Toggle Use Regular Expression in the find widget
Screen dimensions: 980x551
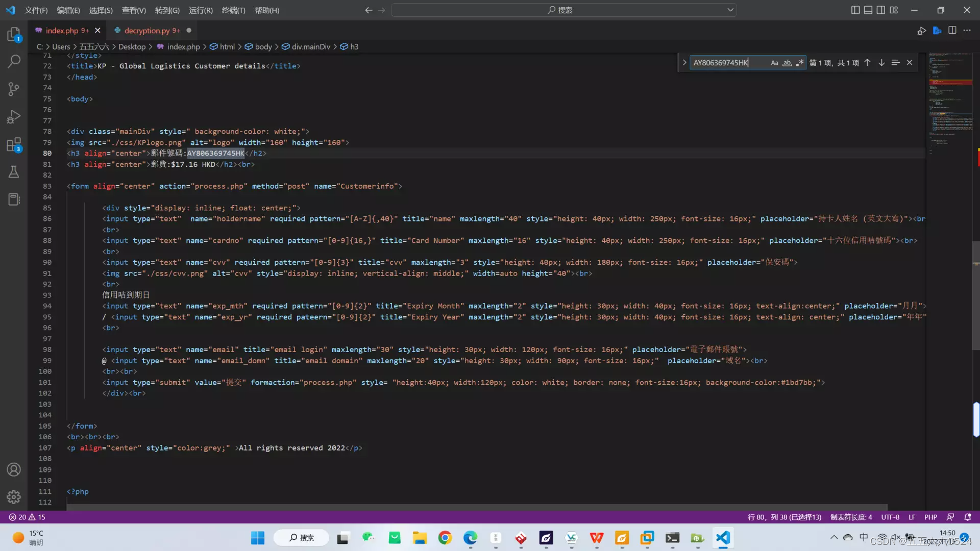[x=800, y=63]
